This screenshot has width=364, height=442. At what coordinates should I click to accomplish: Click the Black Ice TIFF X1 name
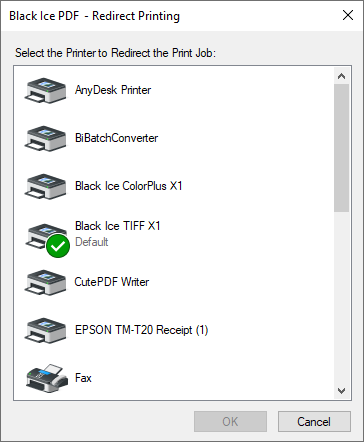pos(118,226)
